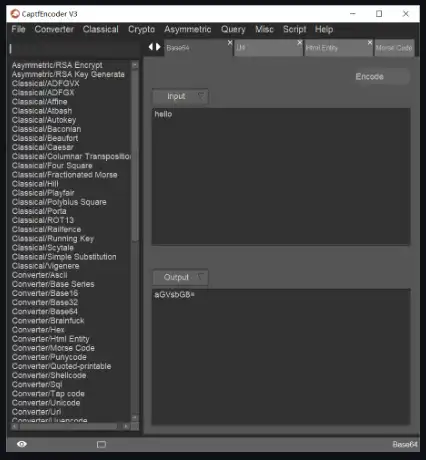
Task: Select Classical/Affine entry
Action: click(x=39, y=102)
